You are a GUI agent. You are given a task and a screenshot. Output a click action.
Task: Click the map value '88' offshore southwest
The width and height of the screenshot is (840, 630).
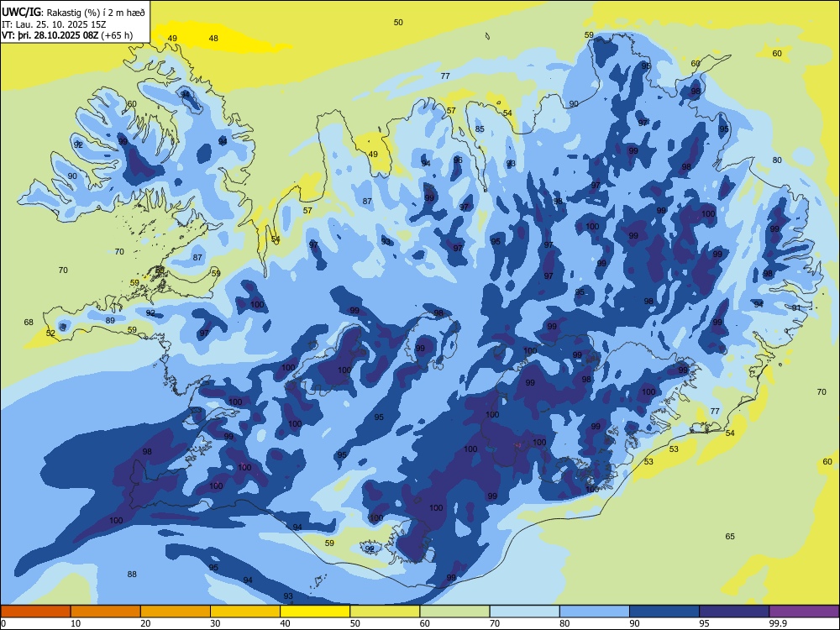(x=132, y=574)
